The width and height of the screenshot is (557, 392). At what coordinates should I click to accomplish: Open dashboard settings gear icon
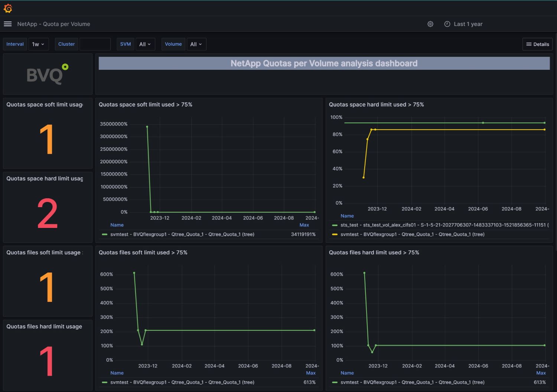coord(430,24)
